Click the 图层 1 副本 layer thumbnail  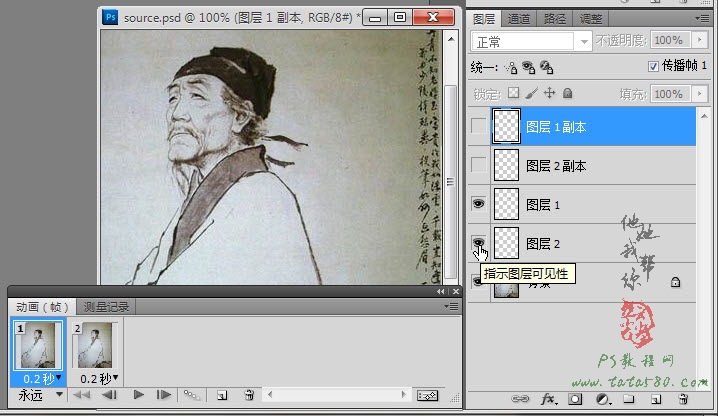[506, 126]
